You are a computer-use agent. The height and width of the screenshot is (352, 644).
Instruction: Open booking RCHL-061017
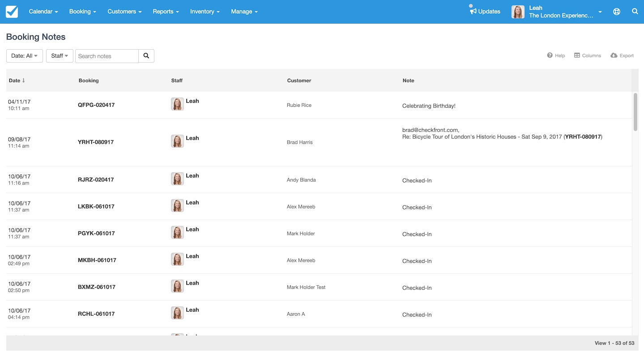point(96,314)
